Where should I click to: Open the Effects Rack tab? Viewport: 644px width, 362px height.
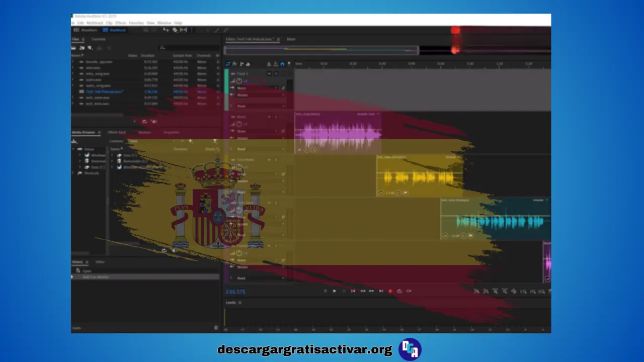coord(117,132)
